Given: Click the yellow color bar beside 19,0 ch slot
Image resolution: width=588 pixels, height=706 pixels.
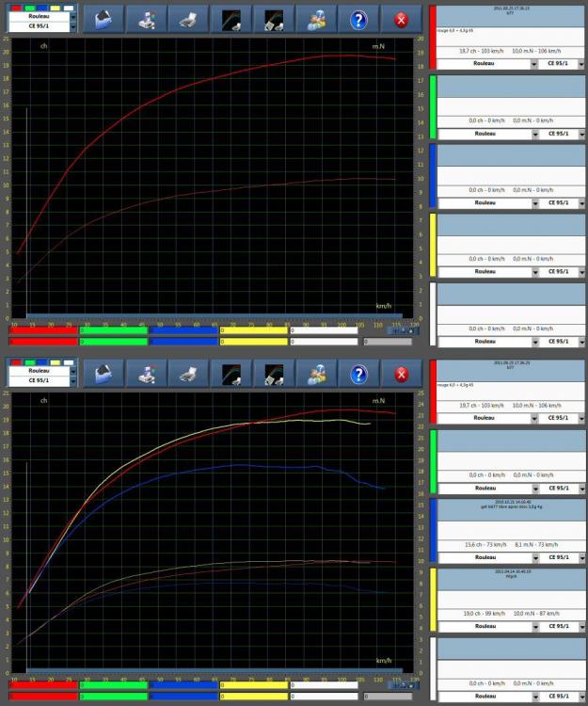Looking at the screenshot, I should (x=434, y=600).
